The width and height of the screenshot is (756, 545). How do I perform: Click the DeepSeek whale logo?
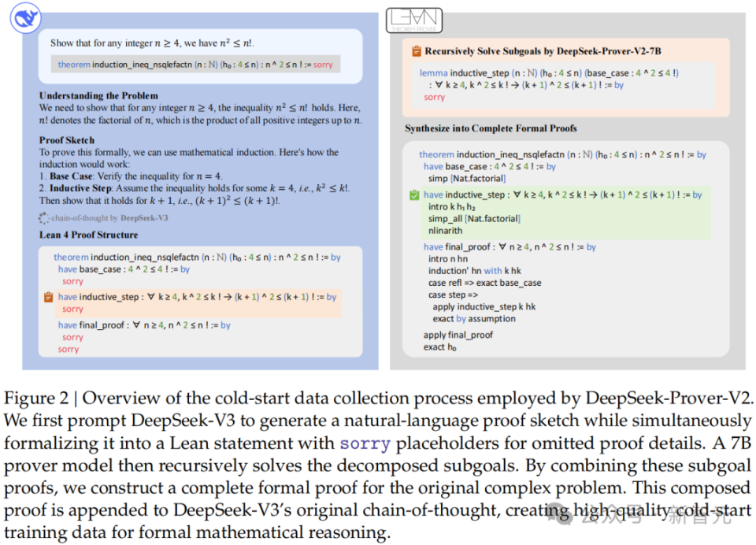pos(25,18)
